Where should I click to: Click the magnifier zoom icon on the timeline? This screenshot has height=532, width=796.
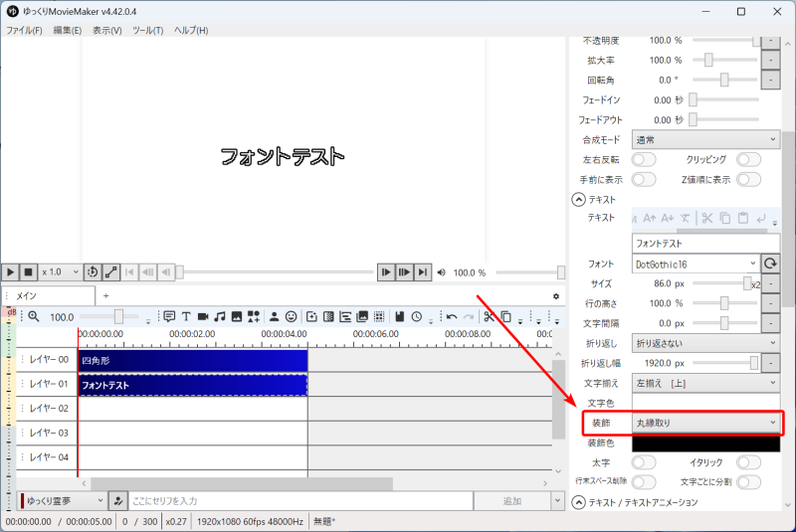pos(33,316)
